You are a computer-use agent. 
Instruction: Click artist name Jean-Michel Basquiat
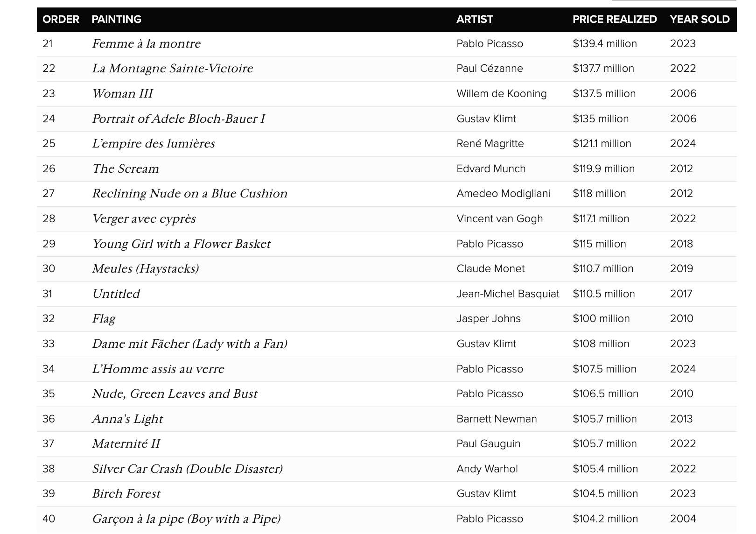[508, 294]
